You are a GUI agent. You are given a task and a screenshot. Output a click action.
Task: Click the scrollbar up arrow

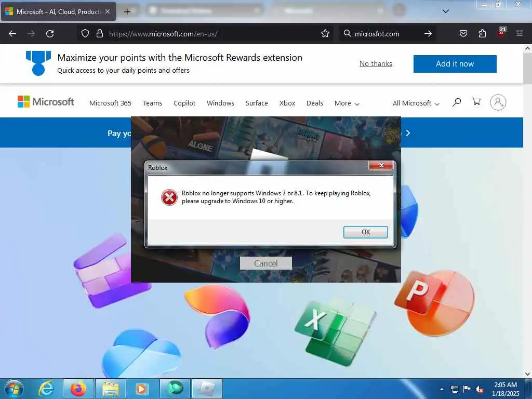click(527, 48)
